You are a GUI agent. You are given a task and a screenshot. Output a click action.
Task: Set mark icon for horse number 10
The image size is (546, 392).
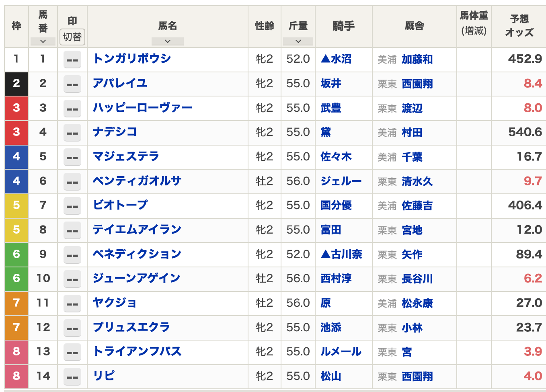pyautogui.click(x=72, y=279)
